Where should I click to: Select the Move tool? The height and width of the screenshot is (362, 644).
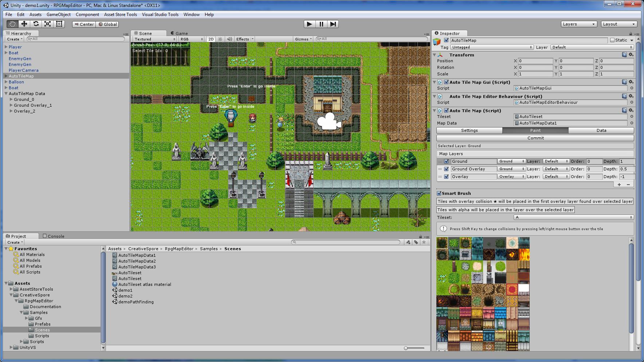coord(24,24)
